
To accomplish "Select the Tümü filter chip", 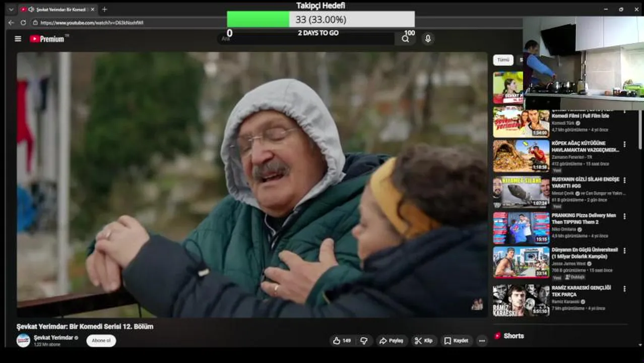I will (x=503, y=60).
